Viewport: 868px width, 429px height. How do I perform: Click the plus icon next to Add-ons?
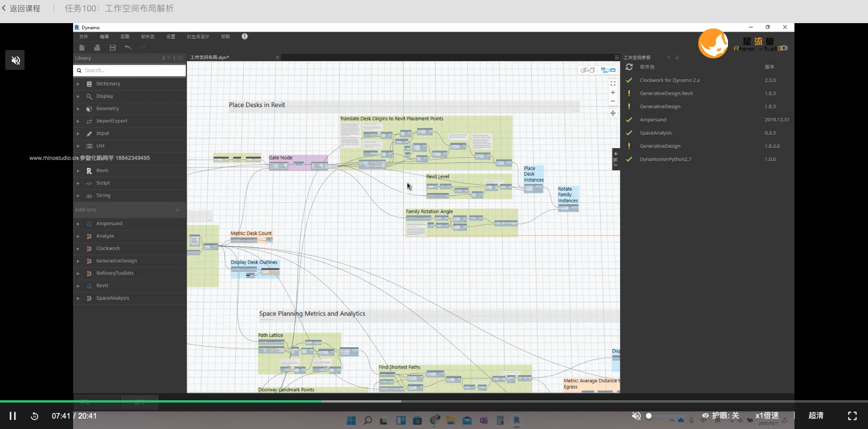click(x=178, y=210)
